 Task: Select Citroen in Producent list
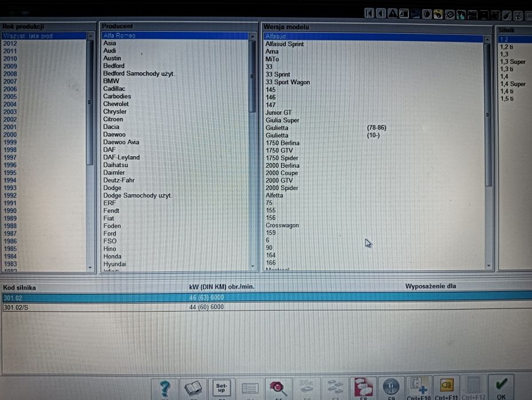pos(113,120)
